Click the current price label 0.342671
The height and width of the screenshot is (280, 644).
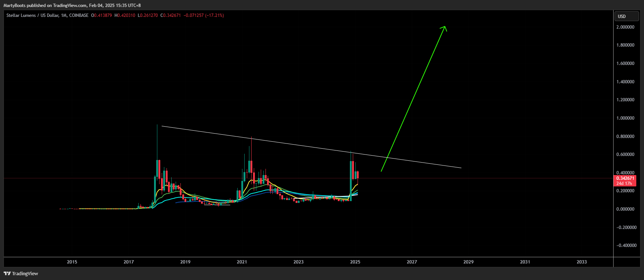click(x=625, y=178)
